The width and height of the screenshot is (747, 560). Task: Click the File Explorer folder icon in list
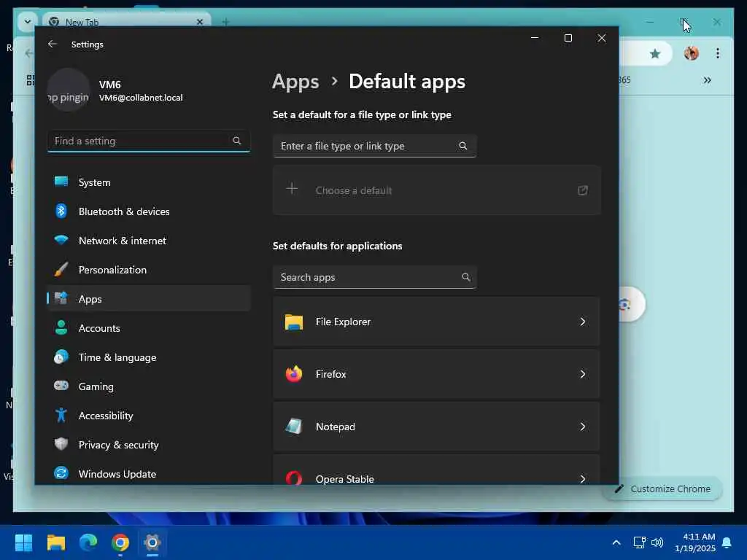(x=294, y=322)
